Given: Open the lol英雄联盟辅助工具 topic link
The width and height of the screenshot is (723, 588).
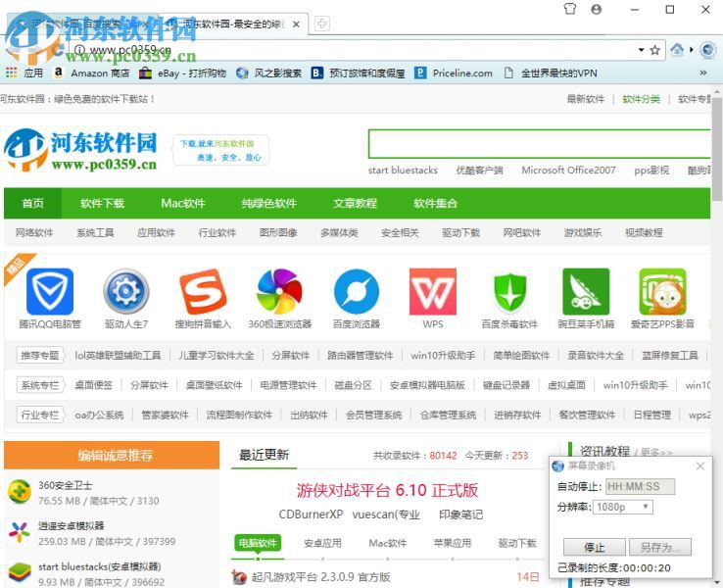Looking at the screenshot, I should [118, 355].
